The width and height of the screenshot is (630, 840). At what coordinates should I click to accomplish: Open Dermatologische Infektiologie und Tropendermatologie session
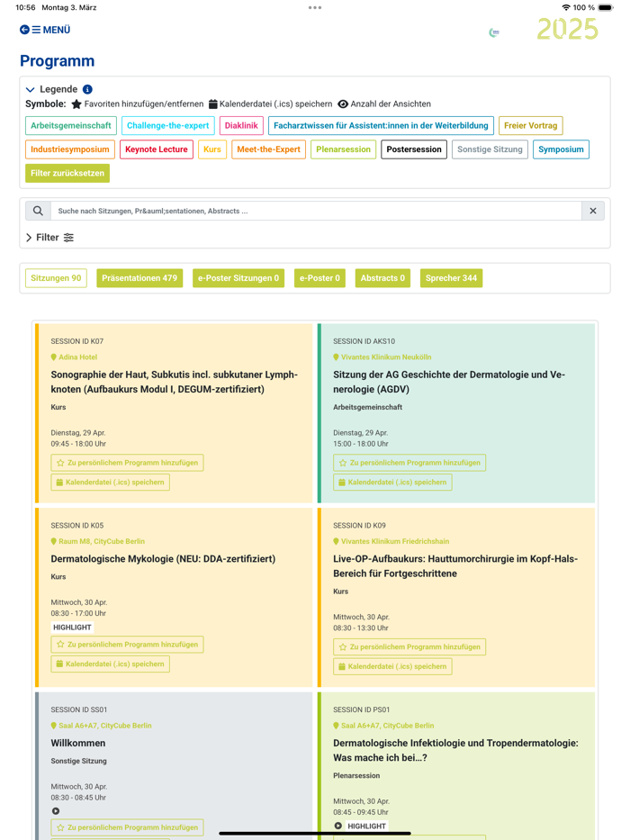456,751
